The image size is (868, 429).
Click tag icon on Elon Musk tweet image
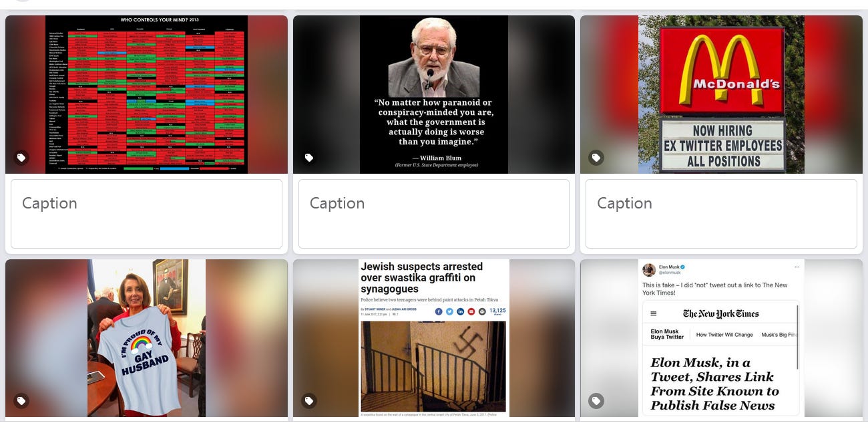(x=596, y=401)
